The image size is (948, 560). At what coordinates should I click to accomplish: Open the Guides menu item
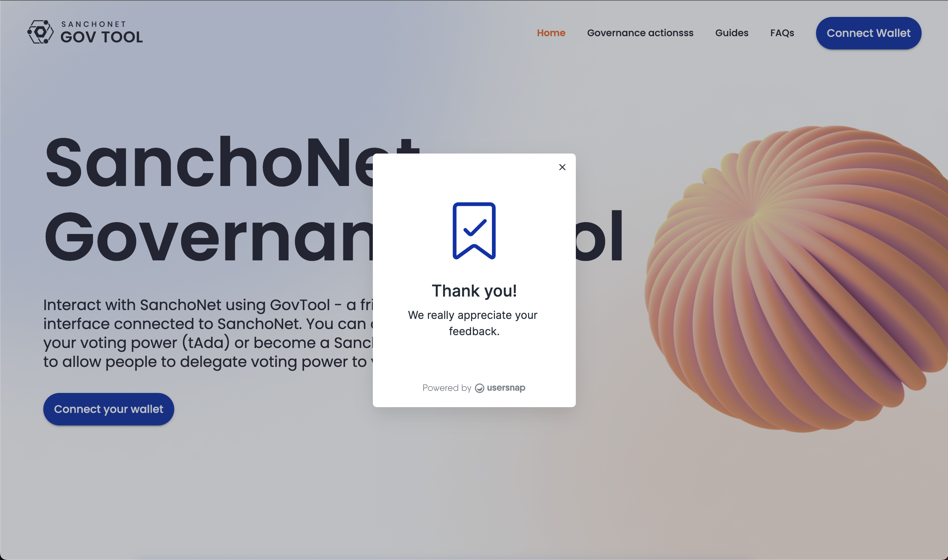[x=731, y=33]
